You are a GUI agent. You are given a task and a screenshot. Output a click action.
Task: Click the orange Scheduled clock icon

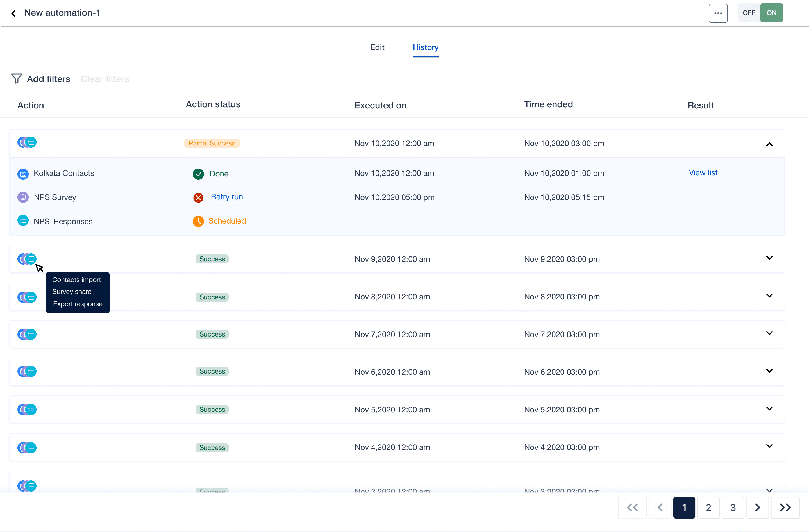point(198,221)
